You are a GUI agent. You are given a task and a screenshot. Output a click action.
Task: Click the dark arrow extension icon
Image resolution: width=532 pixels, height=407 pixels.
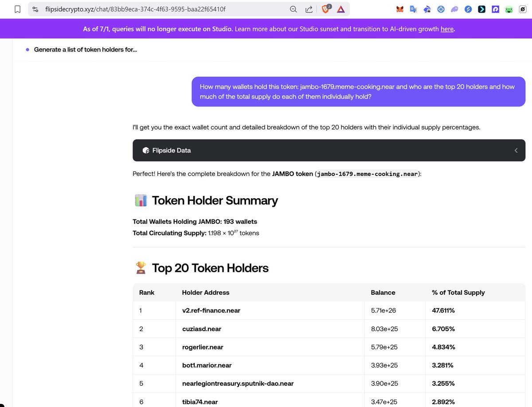point(481,9)
